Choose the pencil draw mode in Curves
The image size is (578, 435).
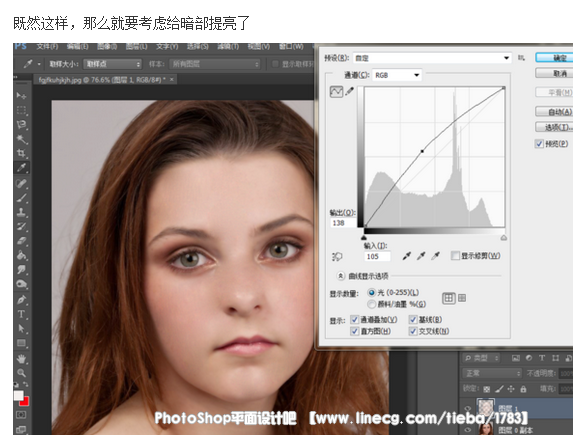(349, 91)
